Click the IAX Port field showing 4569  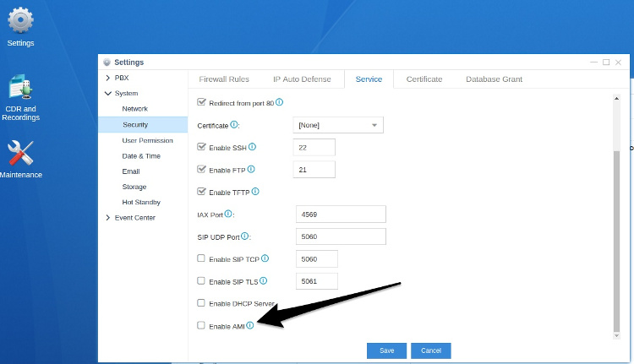click(x=341, y=215)
